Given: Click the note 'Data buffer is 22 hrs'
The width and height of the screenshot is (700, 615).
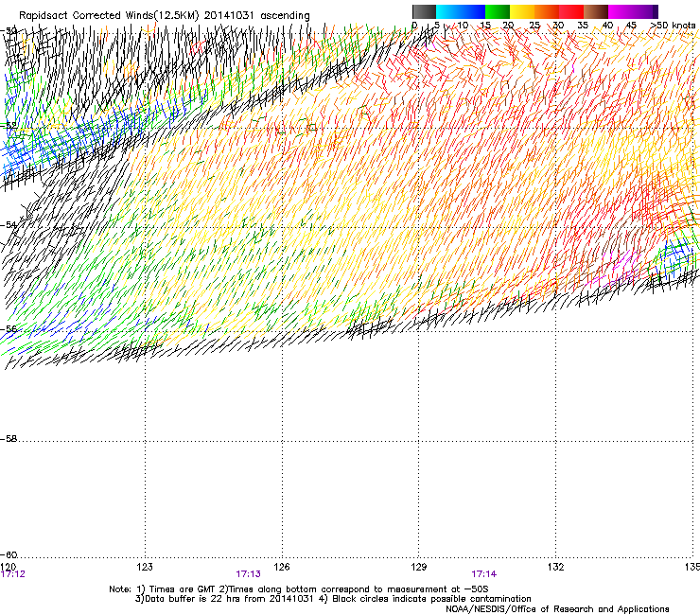Looking at the screenshot, I should (191, 599).
